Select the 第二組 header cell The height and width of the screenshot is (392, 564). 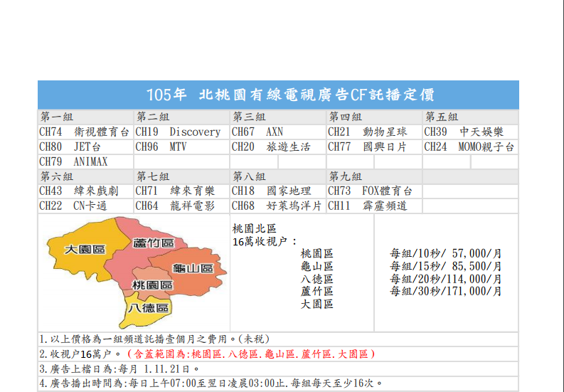click(181, 117)
